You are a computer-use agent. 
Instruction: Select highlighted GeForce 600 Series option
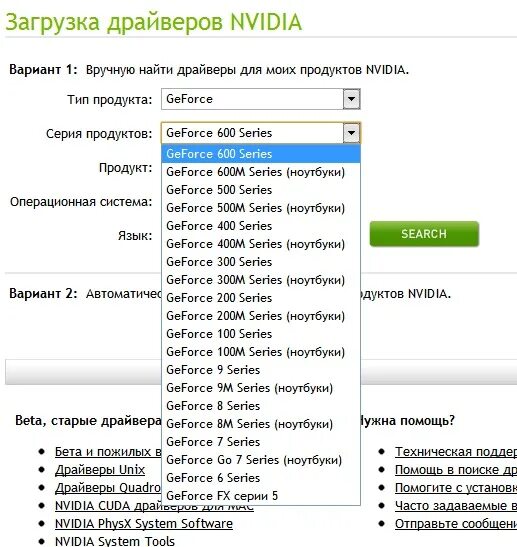pos(261,154)
